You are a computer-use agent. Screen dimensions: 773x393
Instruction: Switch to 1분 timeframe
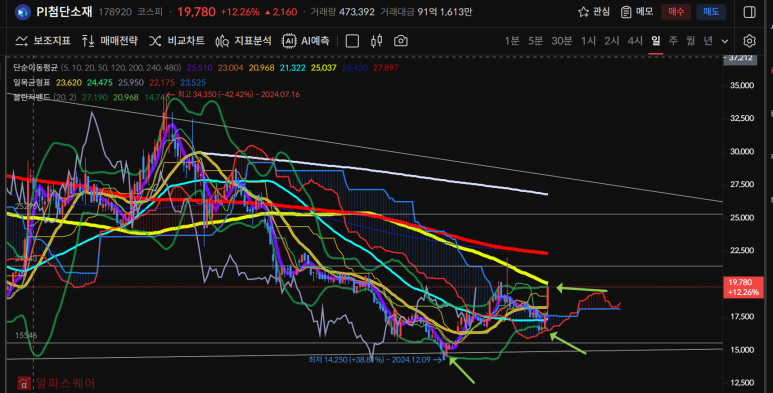[x=512, y=41]
